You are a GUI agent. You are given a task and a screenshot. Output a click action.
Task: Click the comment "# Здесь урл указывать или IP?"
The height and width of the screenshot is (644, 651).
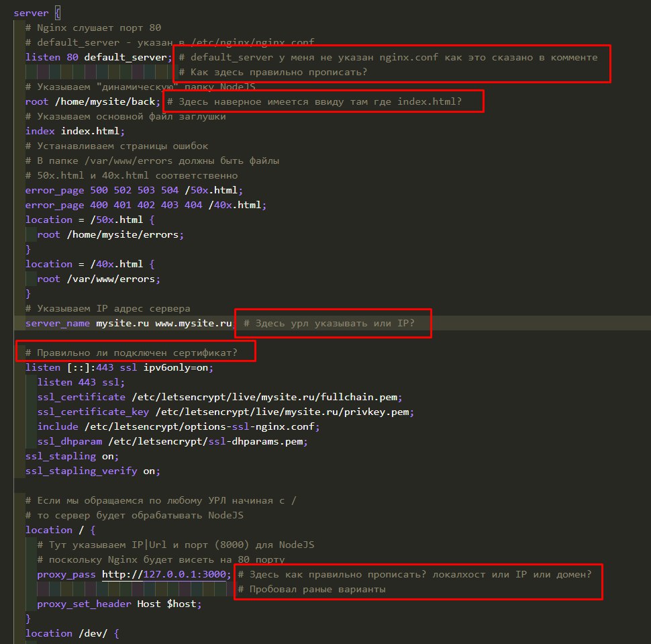coord(329,323)
